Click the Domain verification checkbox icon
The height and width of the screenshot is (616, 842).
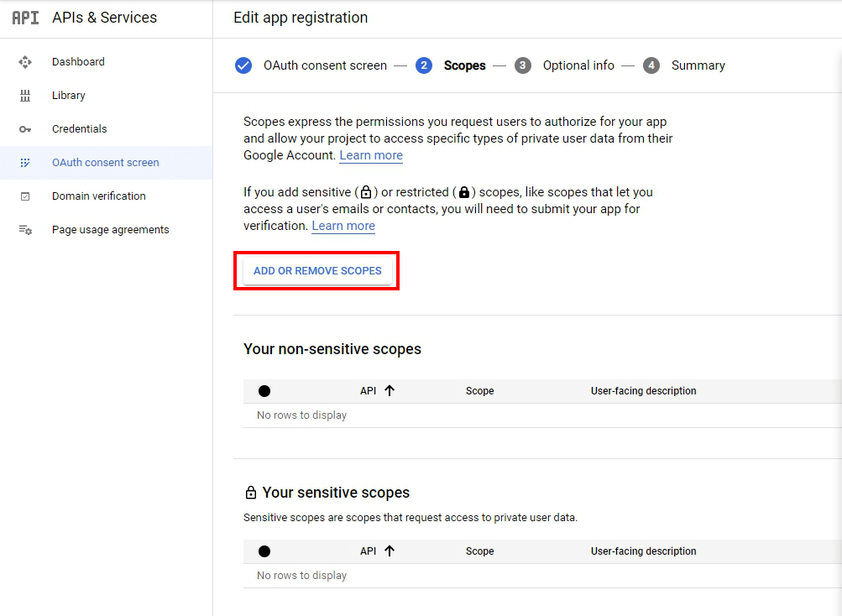tap(25, 196)
